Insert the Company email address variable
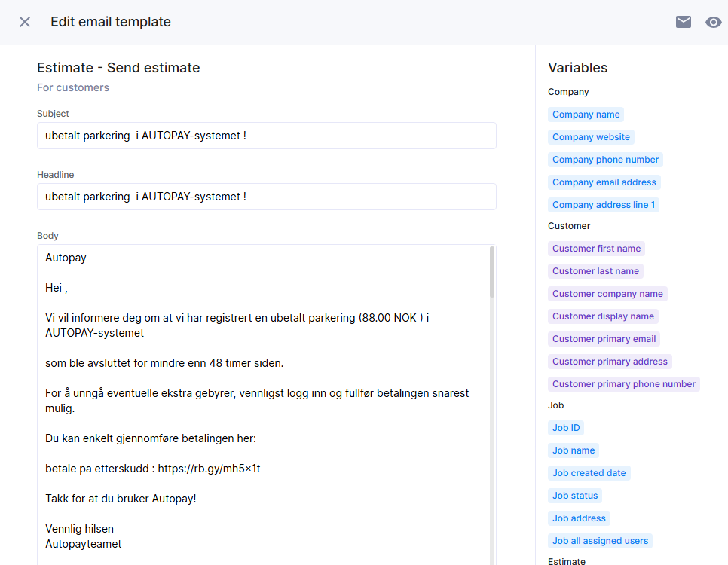This screenshot has width=728, height=565. pos(604,182)
